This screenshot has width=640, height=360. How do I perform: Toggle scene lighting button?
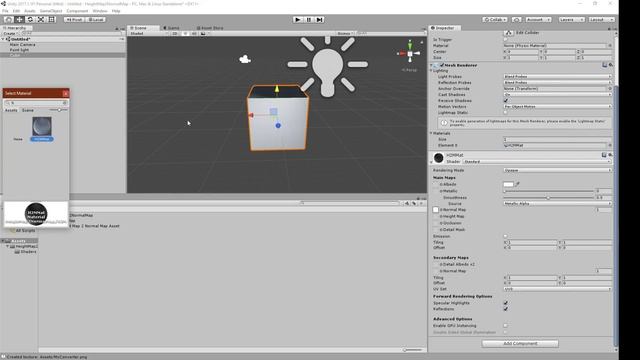pyautogui.click(x=185, y=33)
